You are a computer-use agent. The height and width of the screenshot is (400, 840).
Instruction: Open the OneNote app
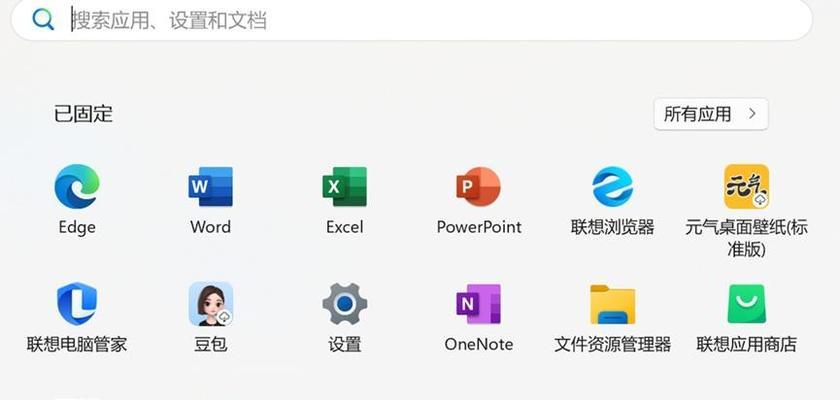pos(478,304)
